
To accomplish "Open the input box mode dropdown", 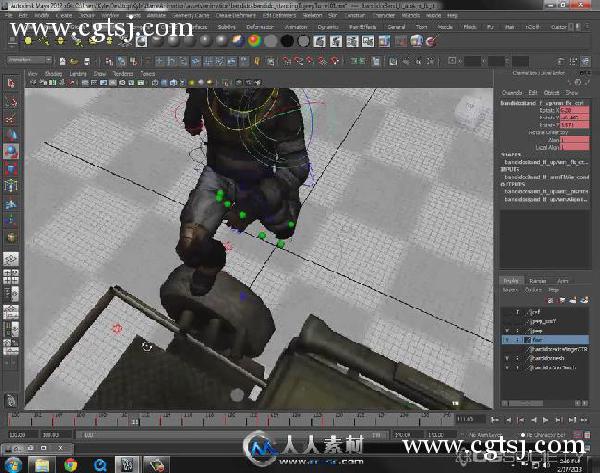I will pyautogui.click(x=453, y=61).
